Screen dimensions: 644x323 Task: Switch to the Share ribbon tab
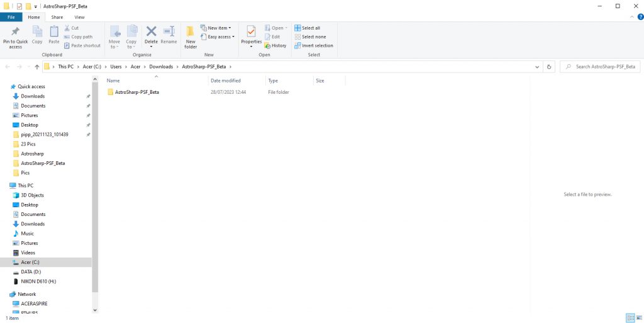[x=57, y=17]
